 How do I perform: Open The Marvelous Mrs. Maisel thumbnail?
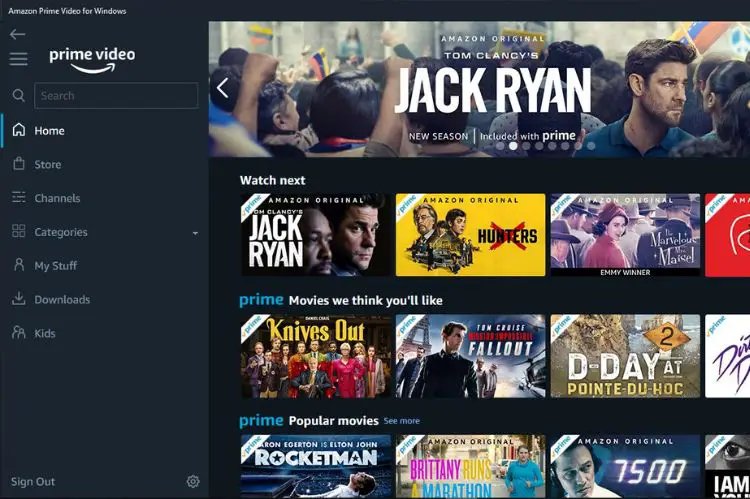(x=625, y=235)
